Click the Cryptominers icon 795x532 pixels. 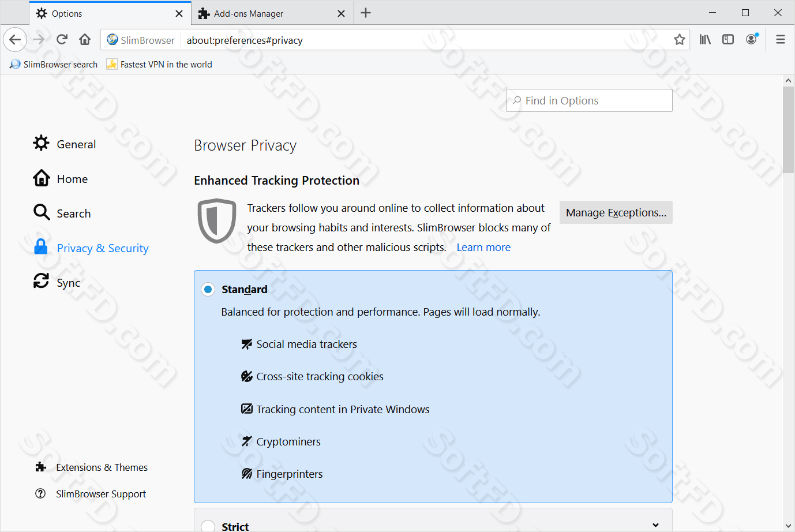(246, 441)
